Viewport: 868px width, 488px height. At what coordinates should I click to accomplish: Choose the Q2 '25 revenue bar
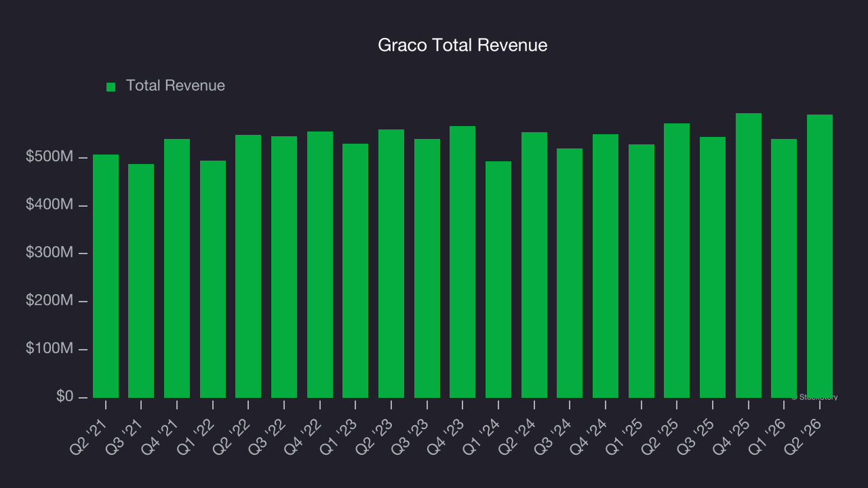pyautogui.click(x=677, y=260)
